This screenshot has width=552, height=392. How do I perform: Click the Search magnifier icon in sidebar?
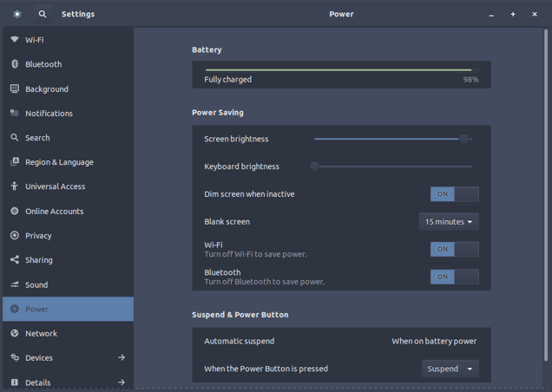(x=15, y=137)
